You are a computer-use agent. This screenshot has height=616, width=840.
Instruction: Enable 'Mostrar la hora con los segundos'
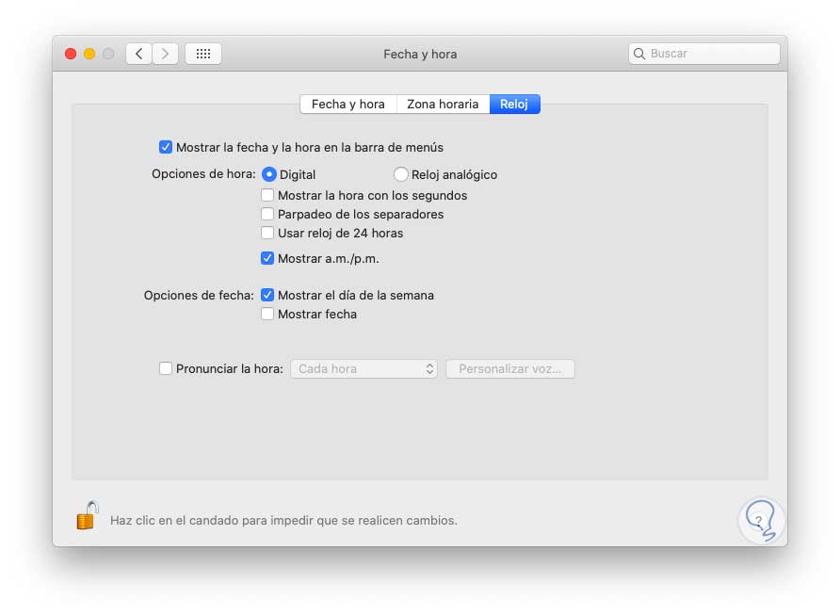tap(267, 195)
